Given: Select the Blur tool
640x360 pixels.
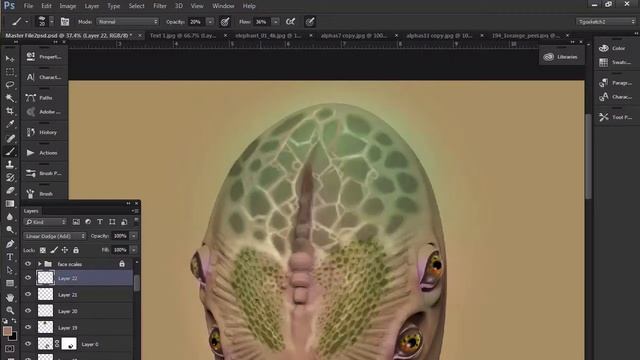Looking at the screenshot, I should 10,217.
